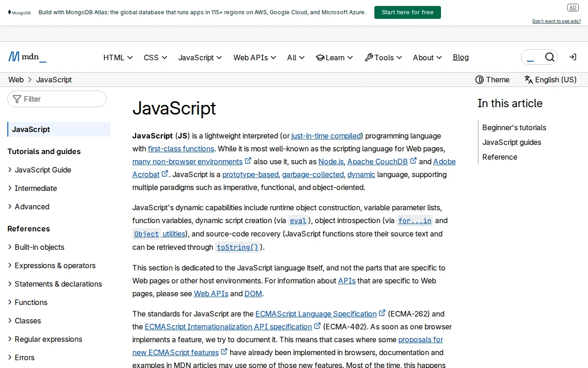Click the sign-in icon at top right

coord(572,57)
